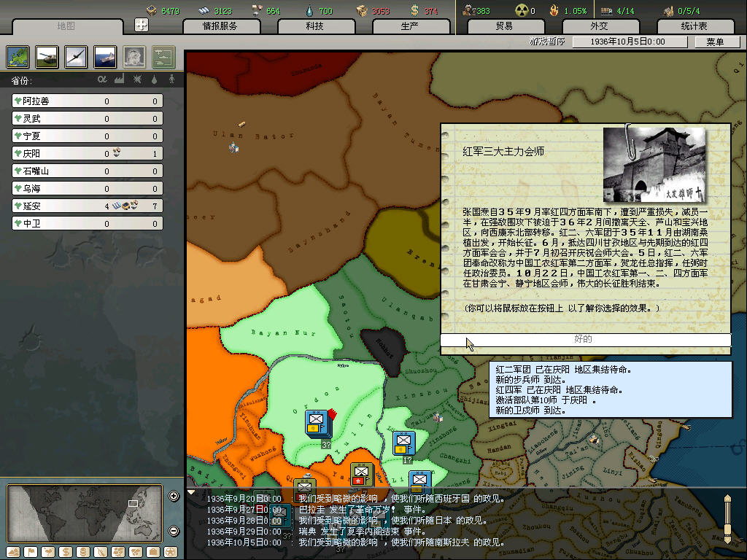Screen dimensions: 747x560
Task: Click the greyed mission planning icon
Action: click(163, 57)
